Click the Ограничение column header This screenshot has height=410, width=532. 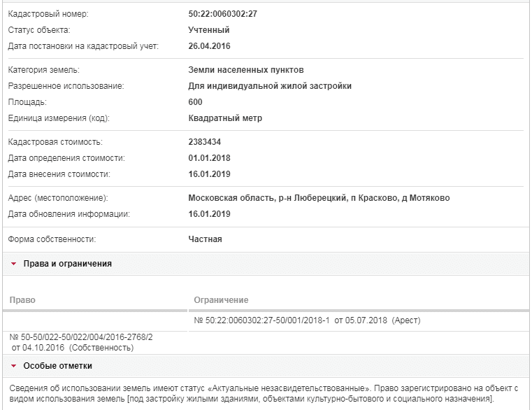(221, 300)
